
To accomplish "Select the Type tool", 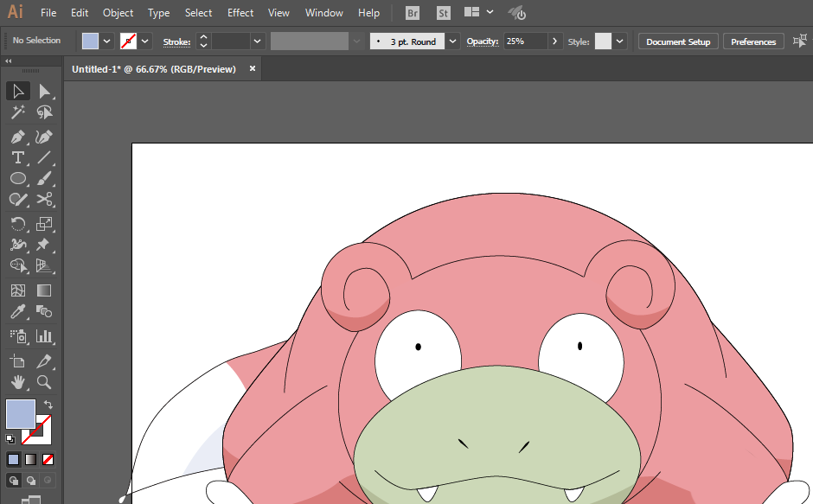I will click(x=17, y=157).
